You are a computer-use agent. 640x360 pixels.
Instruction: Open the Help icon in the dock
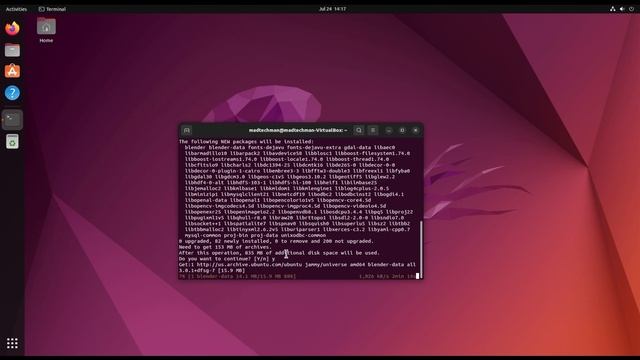tap(12, 93)
